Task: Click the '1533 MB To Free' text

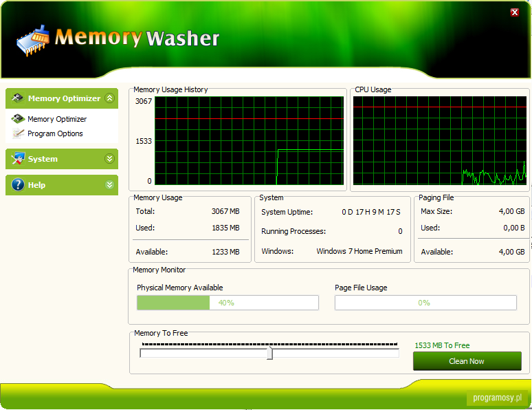Action: 442,345
